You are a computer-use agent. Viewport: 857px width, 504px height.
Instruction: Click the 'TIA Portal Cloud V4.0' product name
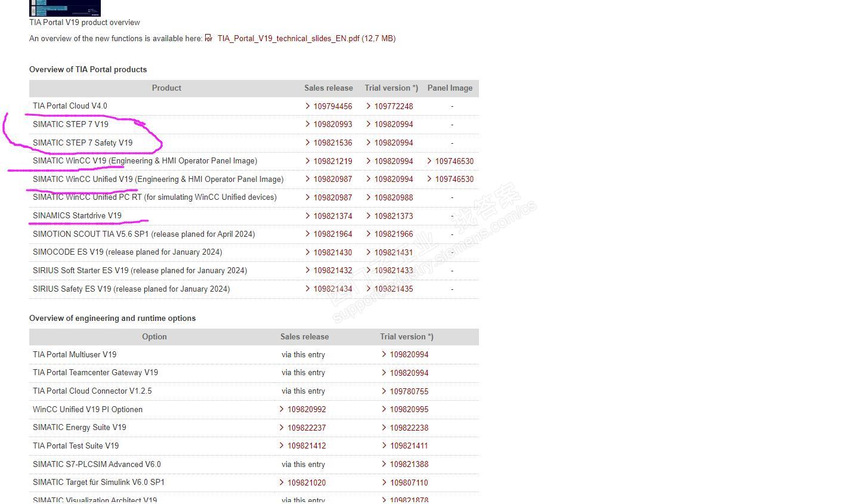point(70,106)
